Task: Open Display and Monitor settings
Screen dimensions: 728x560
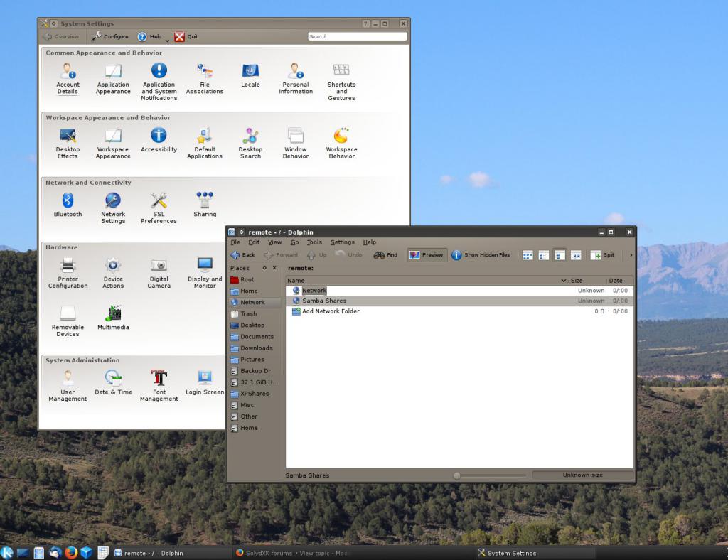Action: 205,273
